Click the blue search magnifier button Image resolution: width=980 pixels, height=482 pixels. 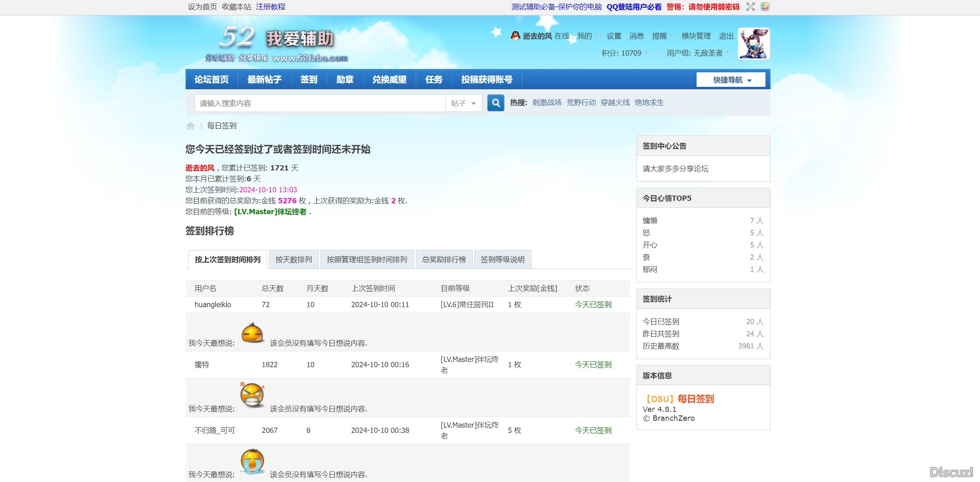495,103
